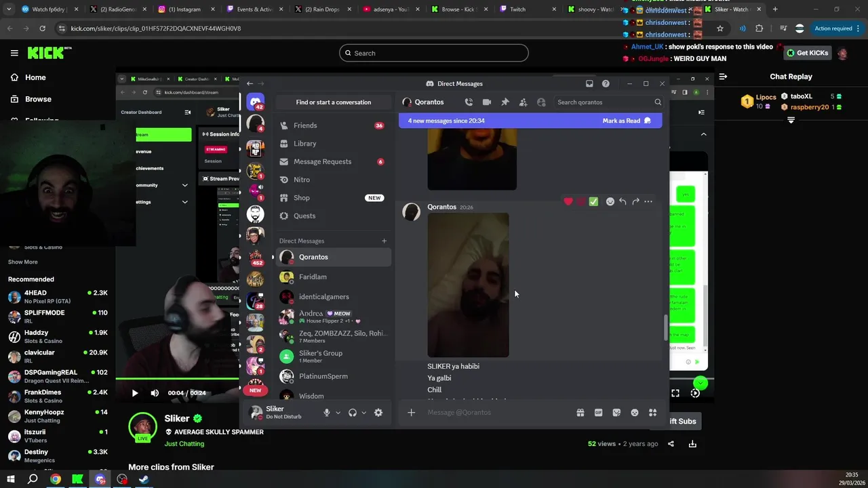Play the Kick clip

tap(135, 393)
